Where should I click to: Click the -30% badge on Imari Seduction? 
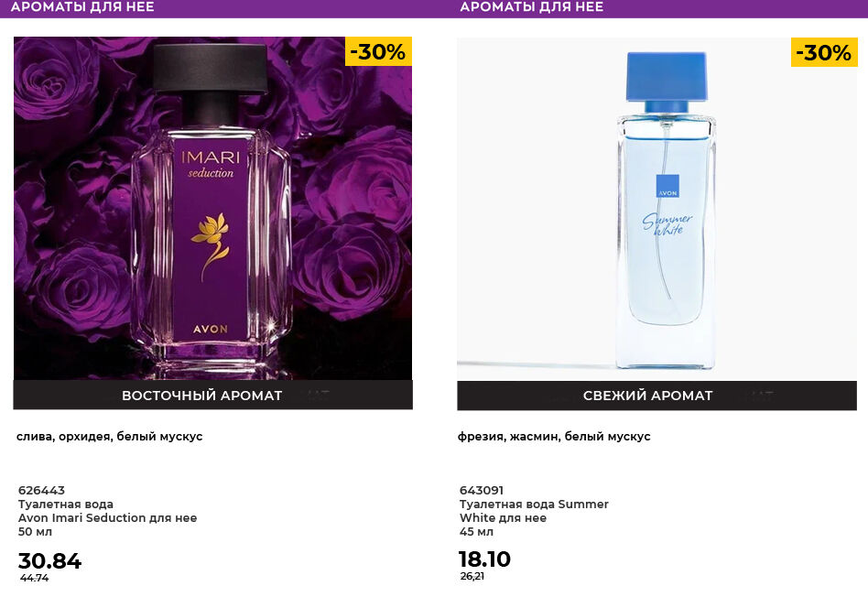(x=378, y=52)
